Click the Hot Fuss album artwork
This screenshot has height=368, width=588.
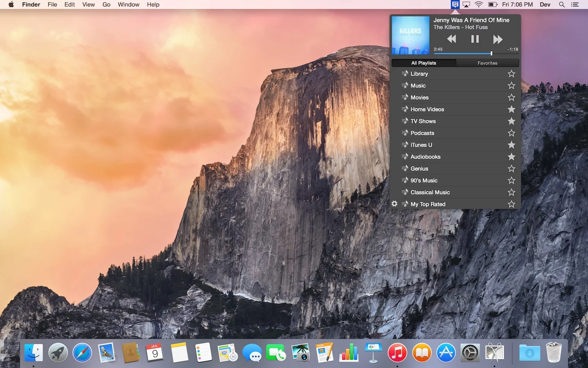click(410, 35)
